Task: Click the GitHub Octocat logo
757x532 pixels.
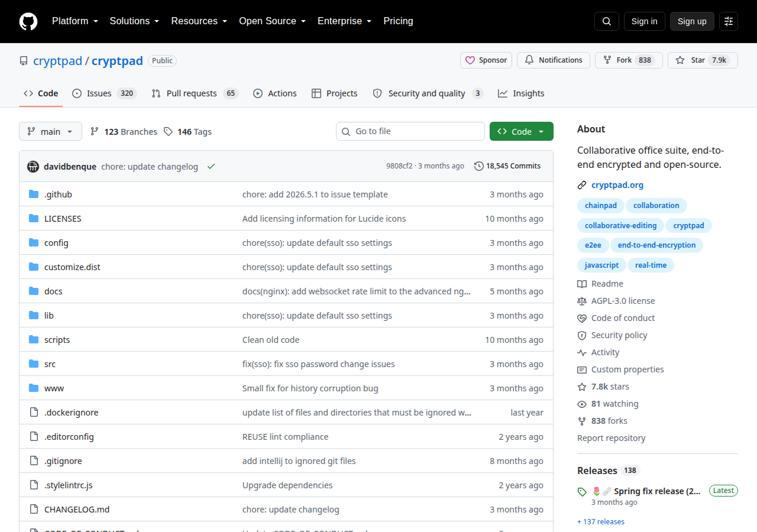Action: [28, 21]
